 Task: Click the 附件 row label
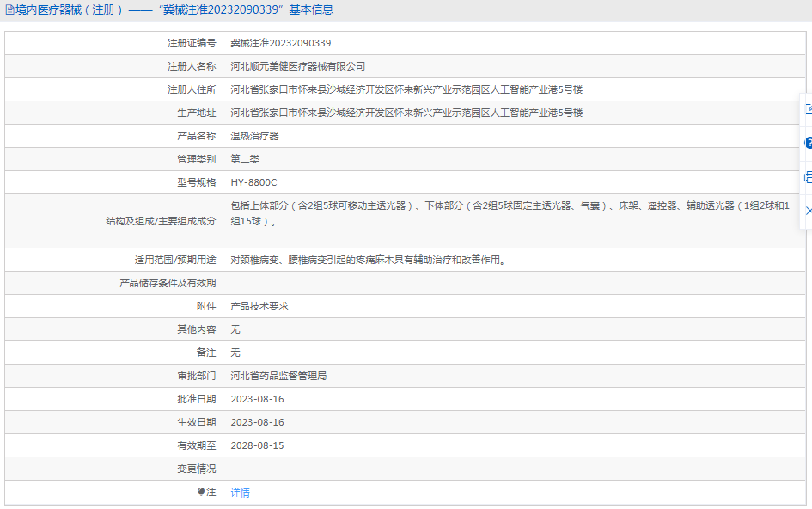coord(206,306)
